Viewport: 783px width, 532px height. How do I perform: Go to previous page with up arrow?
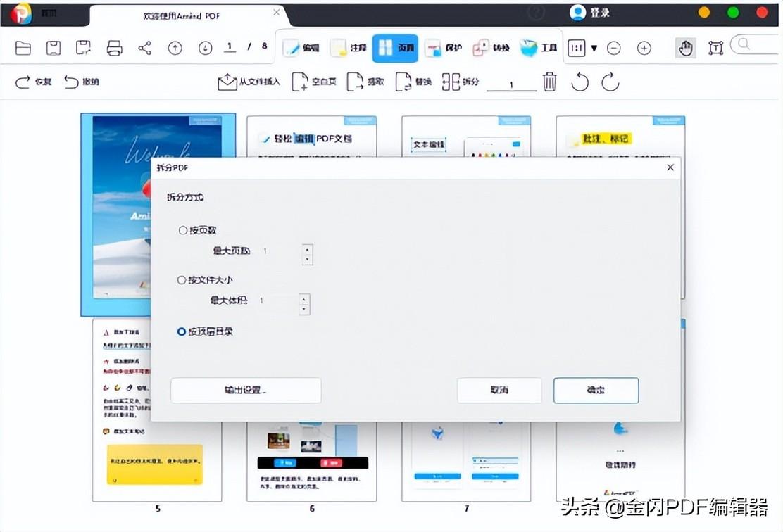[175, 49]
